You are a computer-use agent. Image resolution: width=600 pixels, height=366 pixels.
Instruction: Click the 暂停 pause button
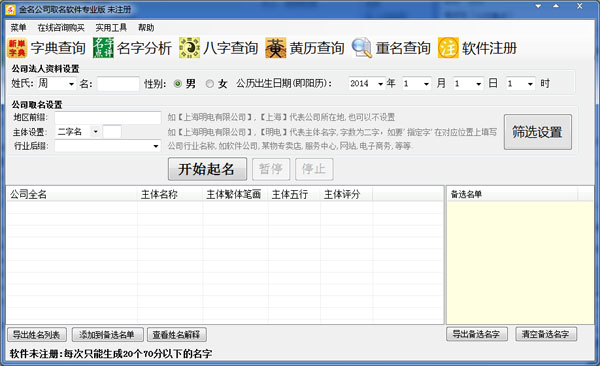pos(271,169)
